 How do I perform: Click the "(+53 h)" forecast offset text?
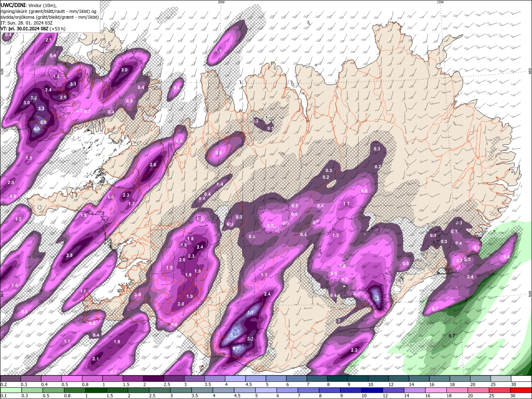click(x=58, y=29)
